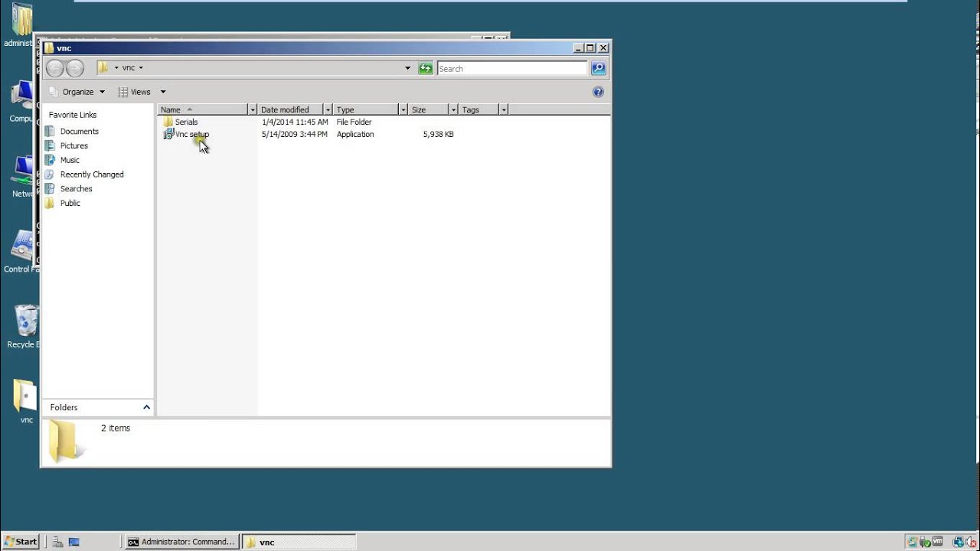Click the green Refresh button
The height and width of the screenshot is (551, 980).
pyautogui.click(x=426, y=68)
